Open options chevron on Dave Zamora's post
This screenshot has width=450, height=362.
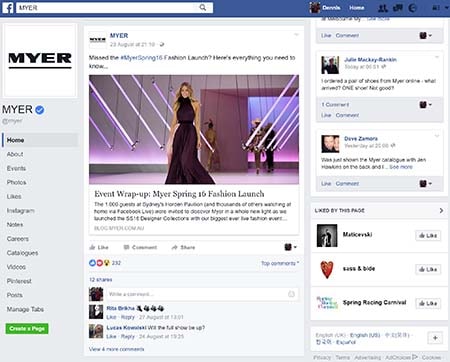click(437, 136)
